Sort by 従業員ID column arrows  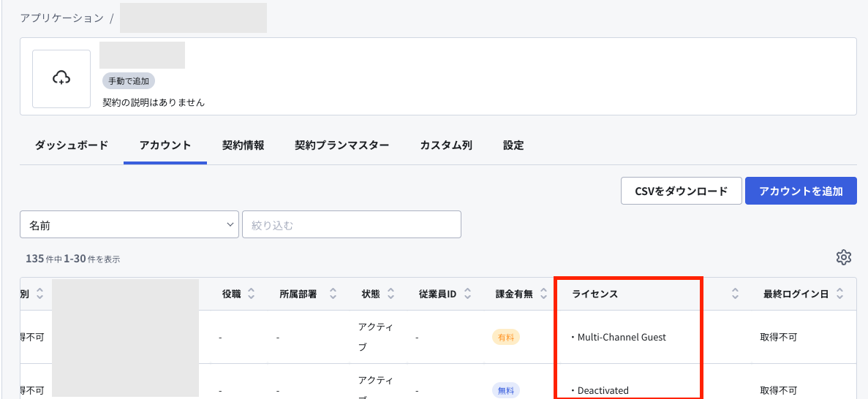pos(467,294)
